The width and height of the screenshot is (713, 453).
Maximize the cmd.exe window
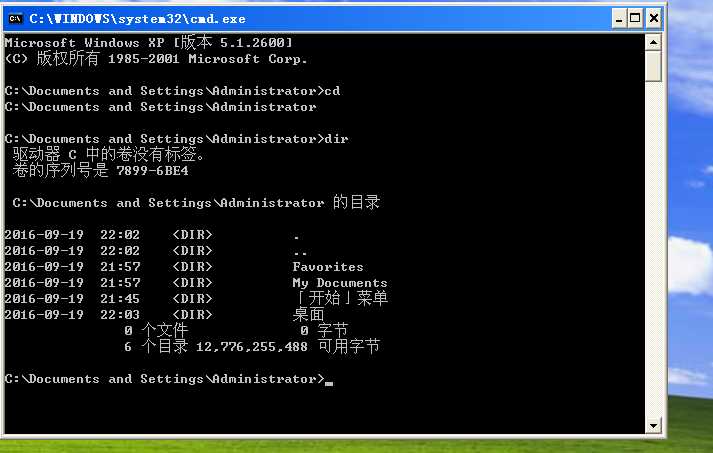[x=635, y=19]
